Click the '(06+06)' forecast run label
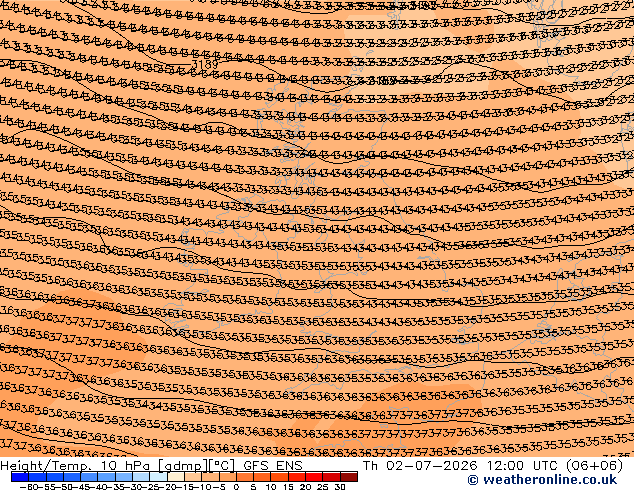 (594, 466)
